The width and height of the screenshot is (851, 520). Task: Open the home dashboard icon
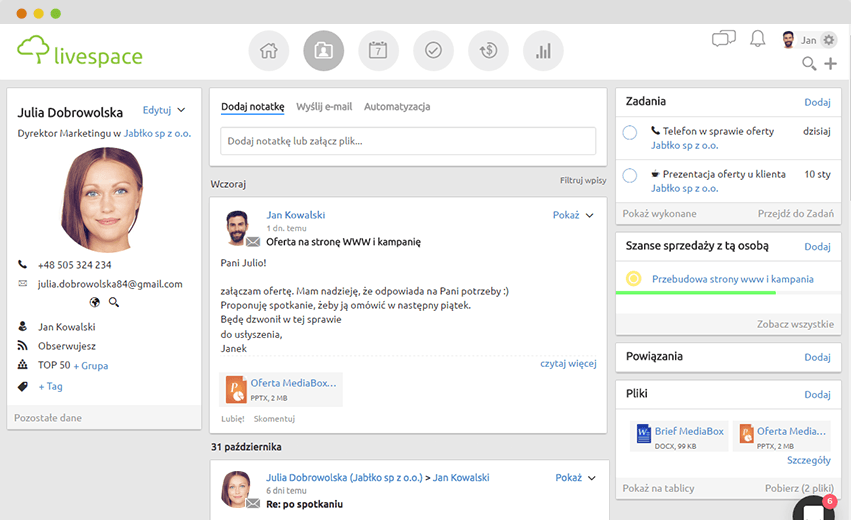click(269, 51)
